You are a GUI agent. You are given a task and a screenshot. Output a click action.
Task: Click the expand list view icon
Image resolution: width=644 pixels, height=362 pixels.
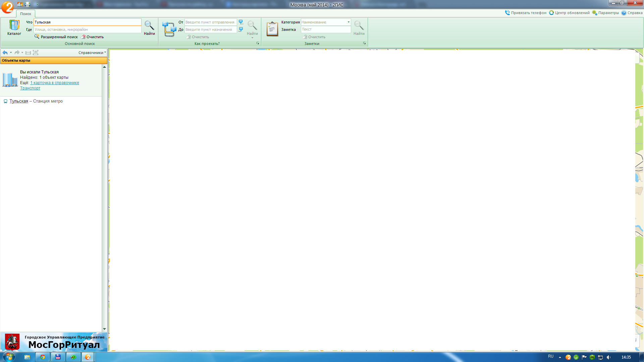pos(36,53)
